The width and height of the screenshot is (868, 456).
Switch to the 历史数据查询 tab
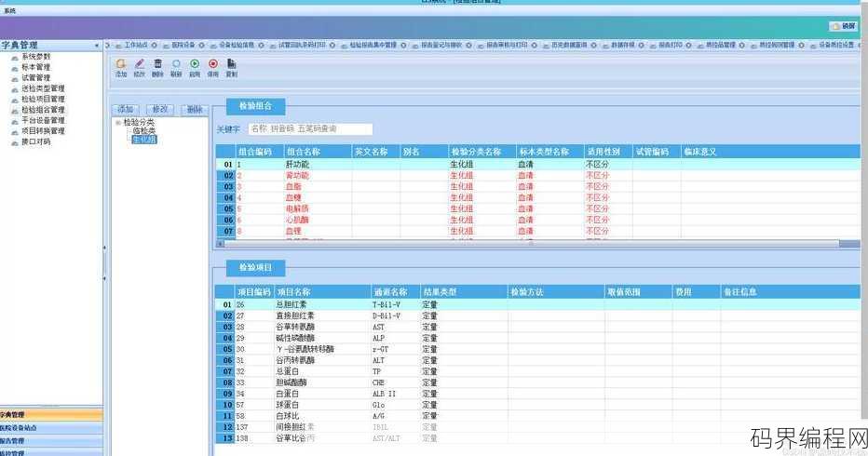point(569,45)
